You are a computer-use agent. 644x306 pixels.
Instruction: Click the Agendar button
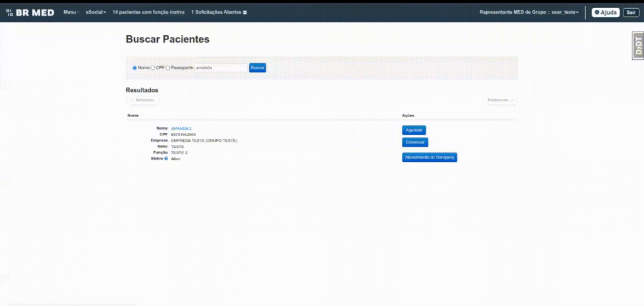pos(414,130)
